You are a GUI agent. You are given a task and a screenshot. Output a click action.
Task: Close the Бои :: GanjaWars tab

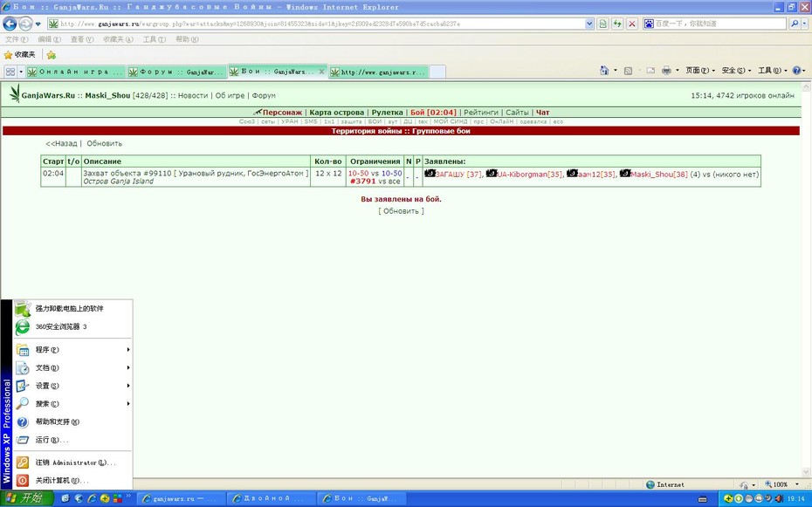click(x=321, y=72)
